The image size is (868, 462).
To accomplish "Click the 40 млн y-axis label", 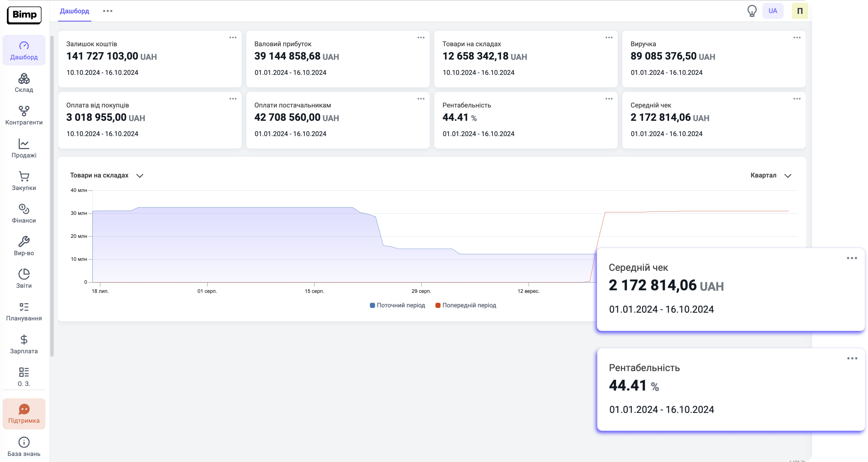I will tap(79, 190).
